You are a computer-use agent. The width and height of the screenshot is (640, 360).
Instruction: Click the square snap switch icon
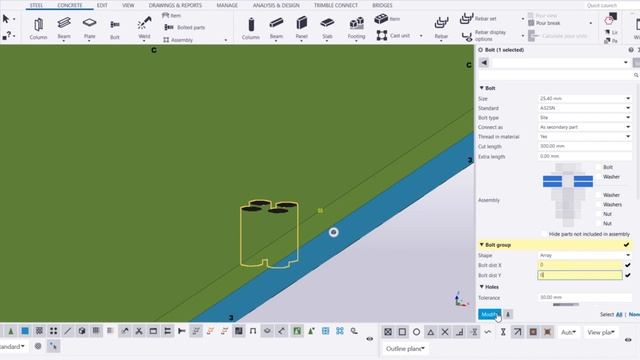coord(402,332)
